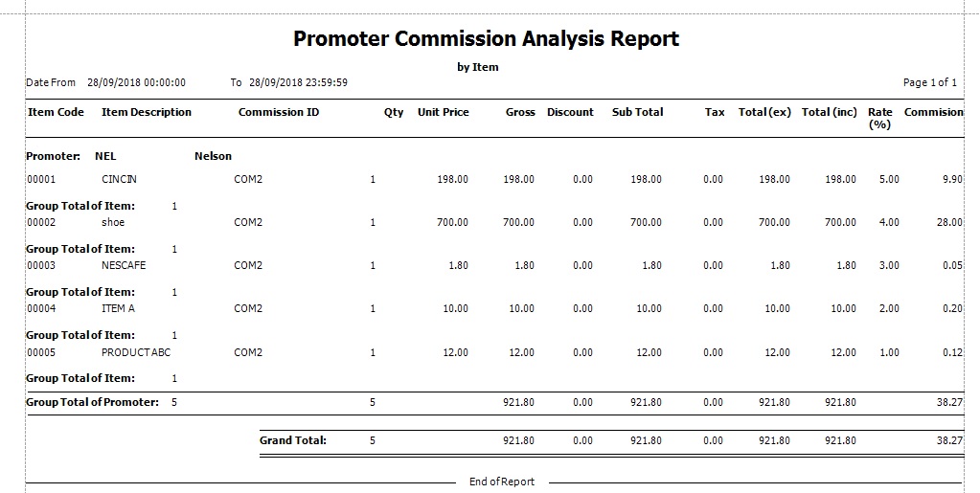Click the Date From value 28/09/2018 00:00:00
The height and width of the screenshot is (493, 980).
pyautogui.click(x=136, y=82)
